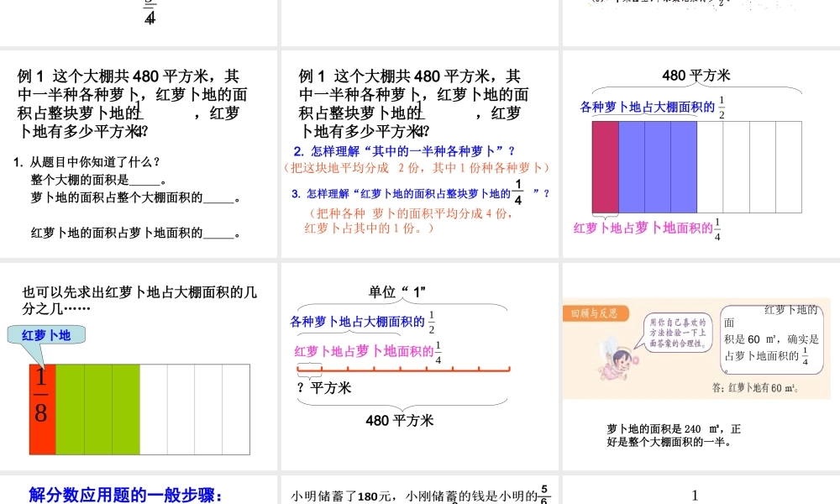
Task: Click the ? 平方米 label under the red line
Action: point(324,387)
